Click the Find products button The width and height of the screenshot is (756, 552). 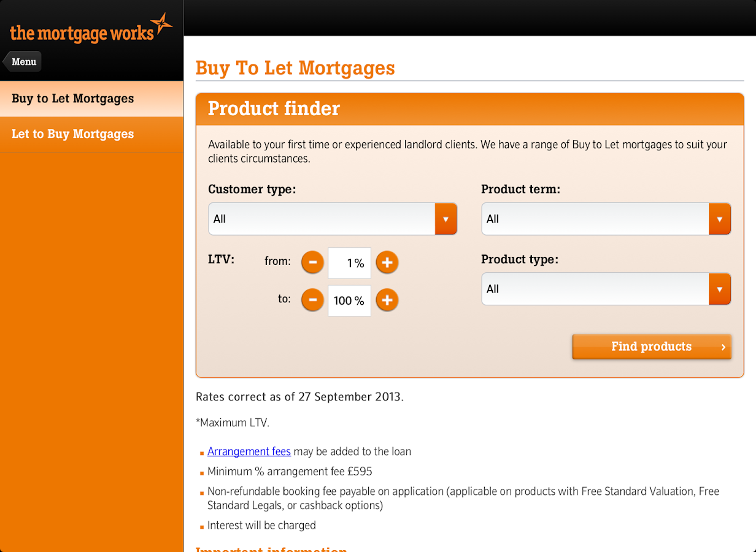tap(652, 347)
